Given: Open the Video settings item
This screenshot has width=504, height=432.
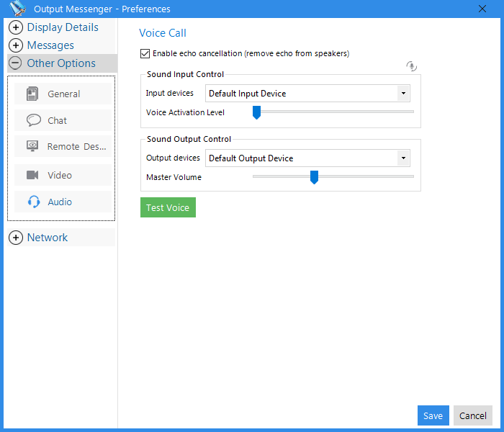Looking at the screenshot, I should click(63, 175).
